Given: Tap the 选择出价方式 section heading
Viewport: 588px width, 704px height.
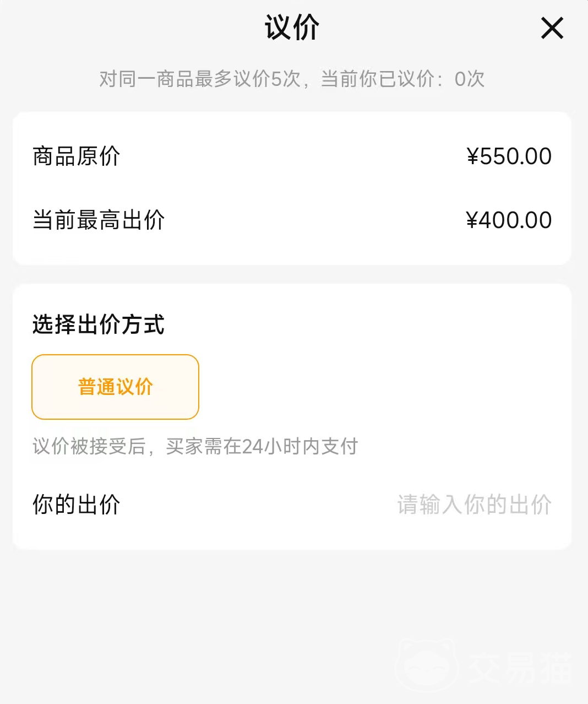Looking at the screenshot, I should click(98, 324).
